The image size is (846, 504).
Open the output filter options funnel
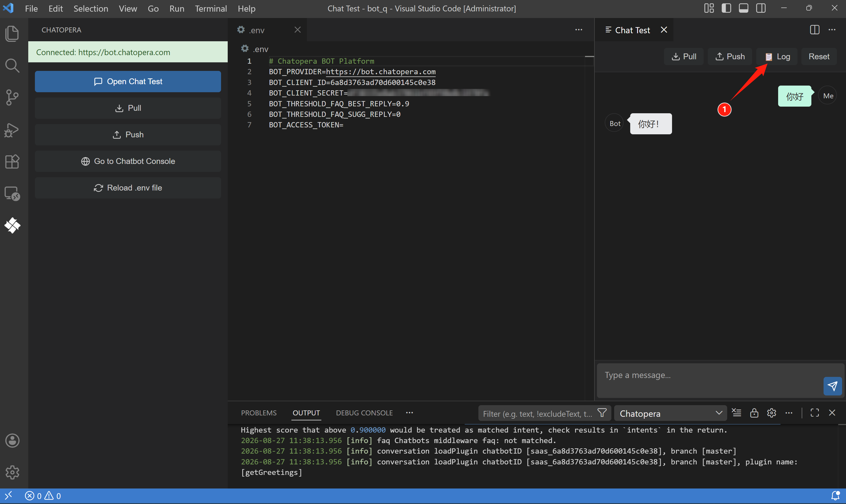pyautogui.click(x=602, y=413)
